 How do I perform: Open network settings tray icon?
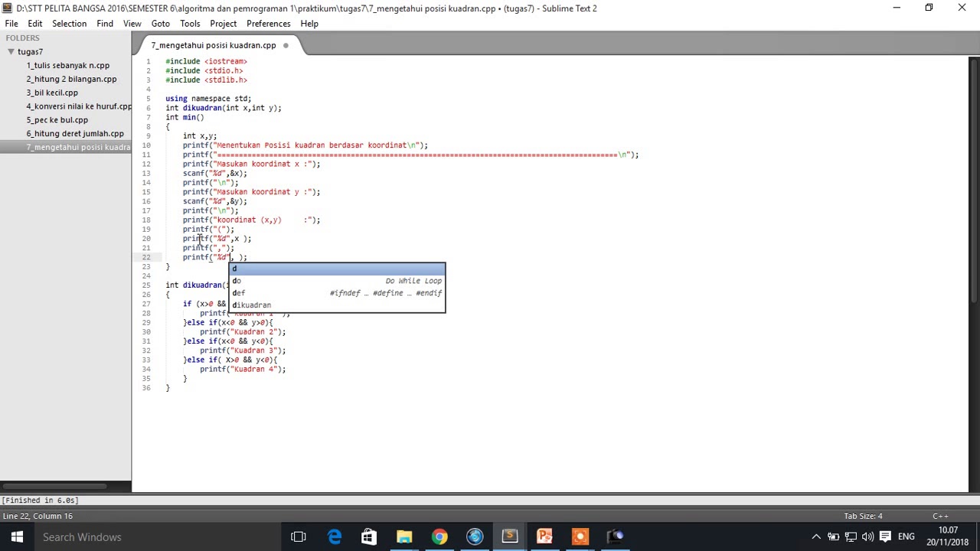[851, 537]
